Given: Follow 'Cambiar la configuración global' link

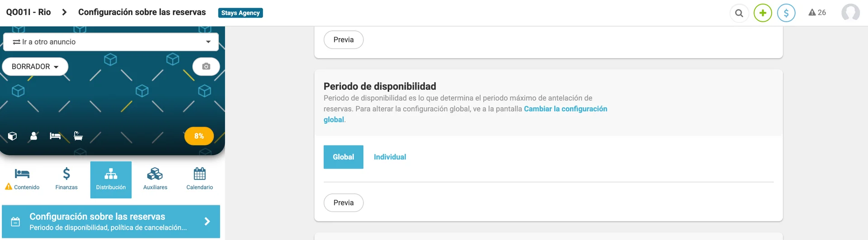Looking at the screenshot, I should (465, 114).
